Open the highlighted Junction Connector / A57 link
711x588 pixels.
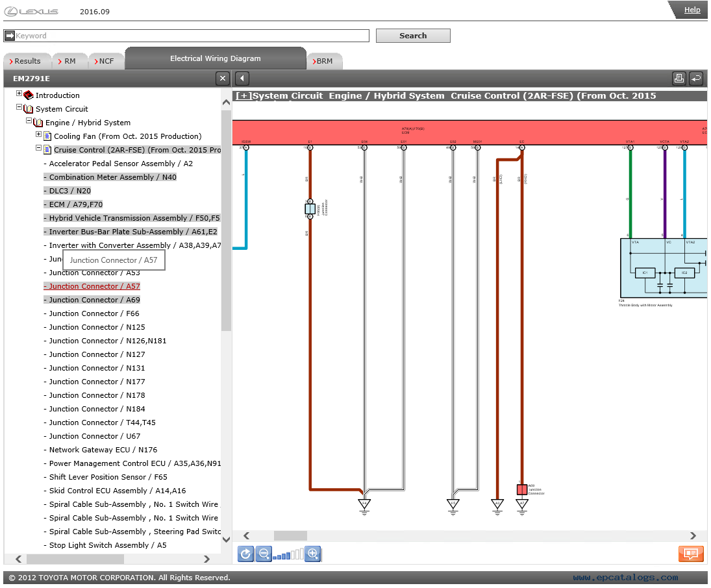click(x=94, y=286)
